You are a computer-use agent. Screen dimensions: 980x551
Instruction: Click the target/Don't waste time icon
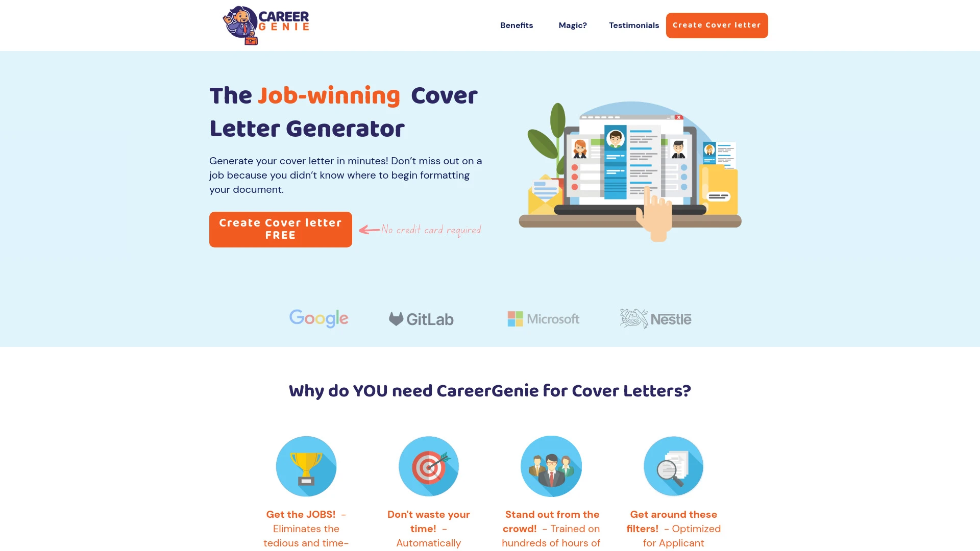(429, 466)
